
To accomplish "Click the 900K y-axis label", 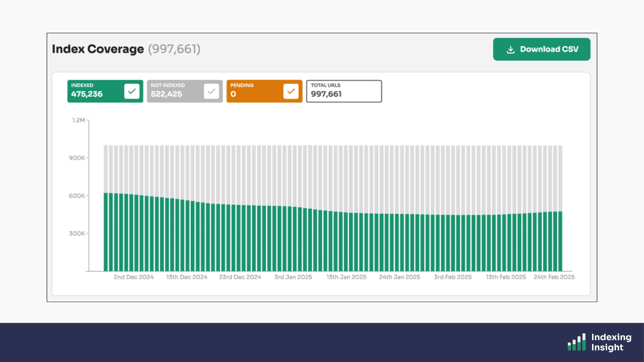I will click(x=77, y=158).
